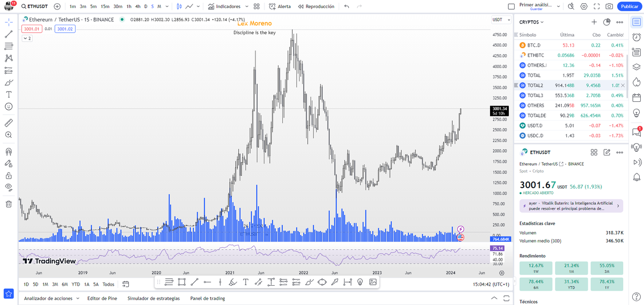Select the crosshair cursor tool

click(x=9, y=23)
